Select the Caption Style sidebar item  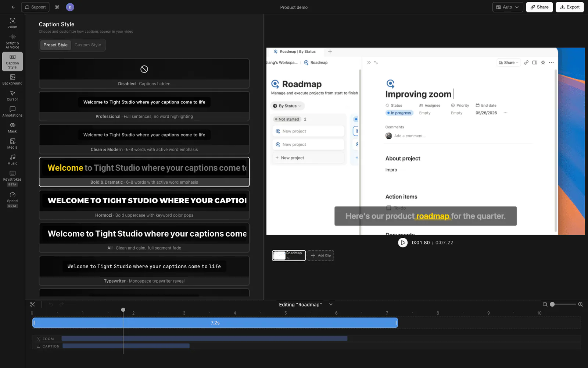[x=12, y=61]
